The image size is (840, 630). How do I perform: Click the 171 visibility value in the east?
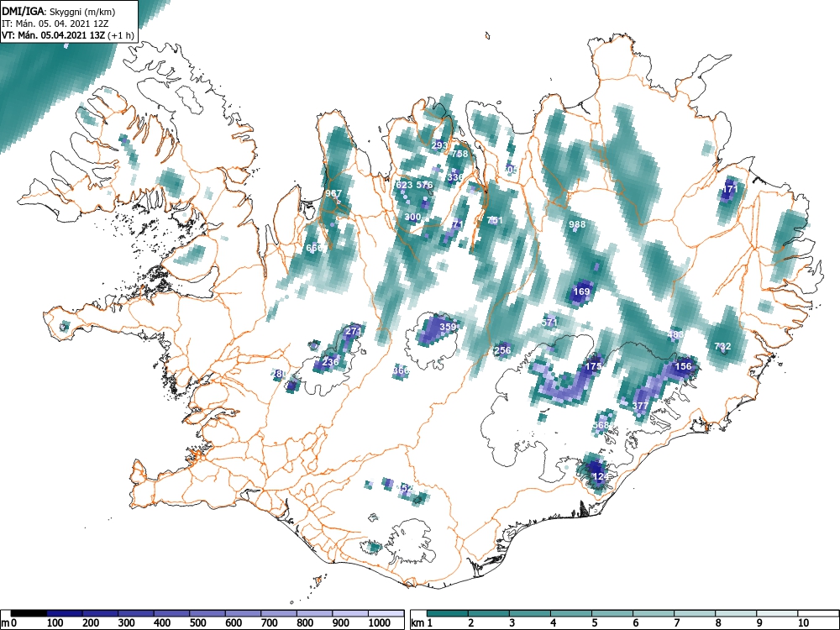coord(730,189)
